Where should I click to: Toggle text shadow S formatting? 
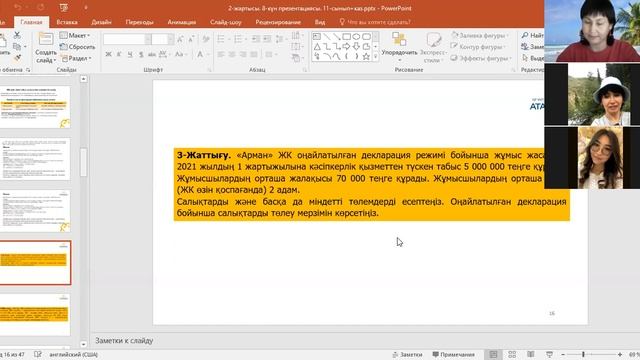tap(141, 54)
